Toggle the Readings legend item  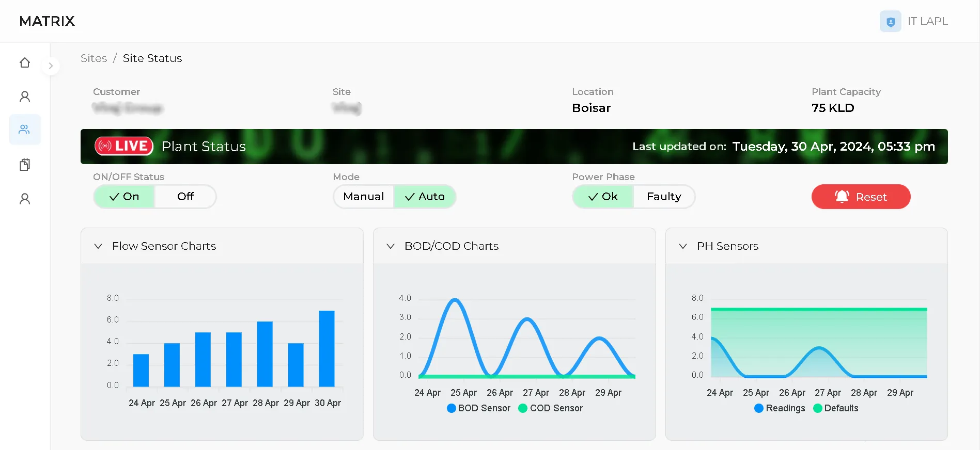(x=780, y=408)
